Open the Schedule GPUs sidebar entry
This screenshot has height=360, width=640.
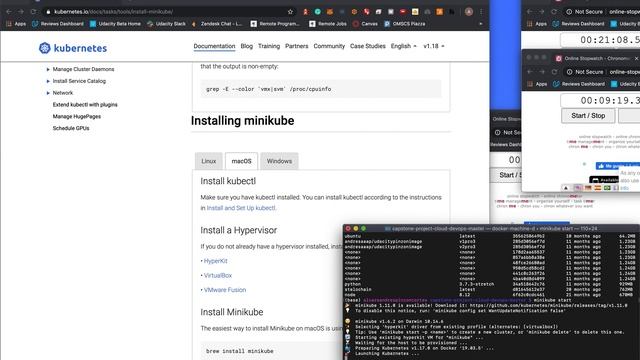(x=71, y=129)
